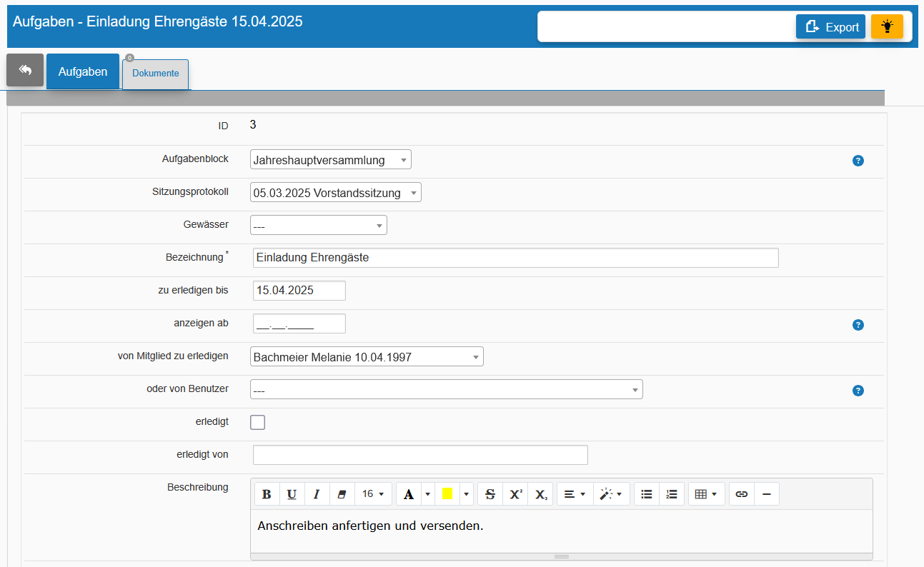The width and height of the screenshot is (924, 567).
Task: Click the font color A button
Action: pos(409,494)
